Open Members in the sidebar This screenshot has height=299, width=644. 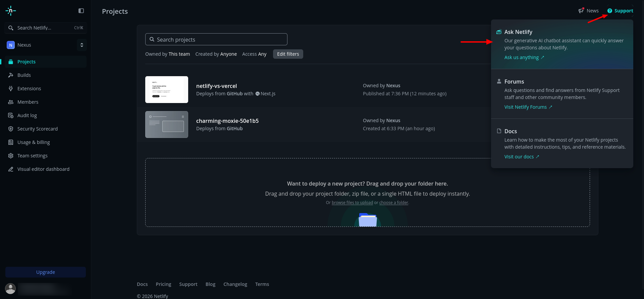click(x=46, y=102)
